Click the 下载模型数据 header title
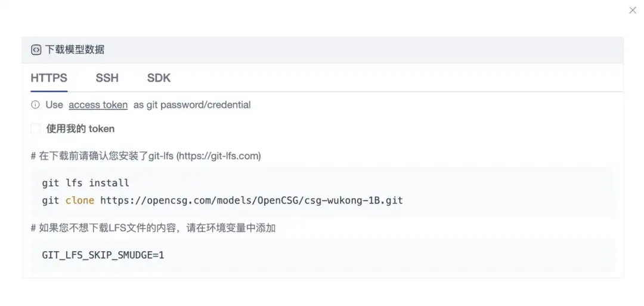 click(75, 50)
